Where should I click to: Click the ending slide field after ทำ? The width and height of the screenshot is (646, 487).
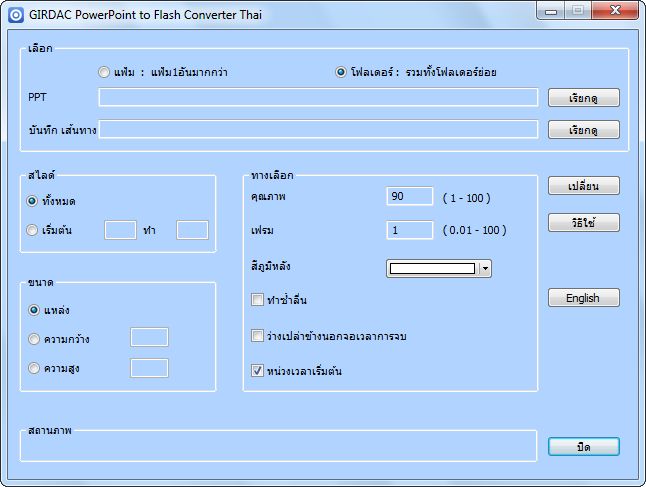pos(192,230)
